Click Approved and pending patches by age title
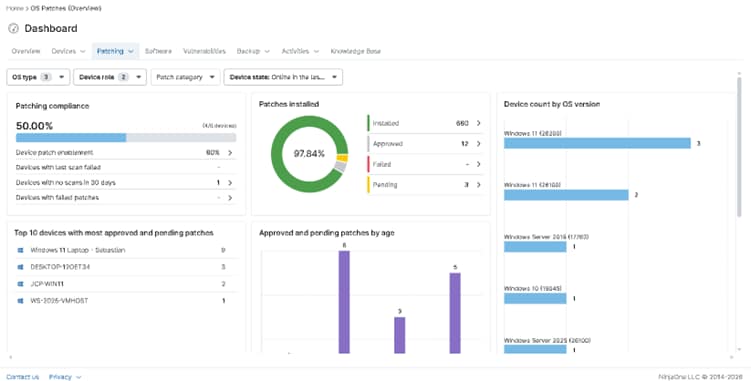This screenshot has width=751, height=381. pyautogui.click(x=327, y=233)
